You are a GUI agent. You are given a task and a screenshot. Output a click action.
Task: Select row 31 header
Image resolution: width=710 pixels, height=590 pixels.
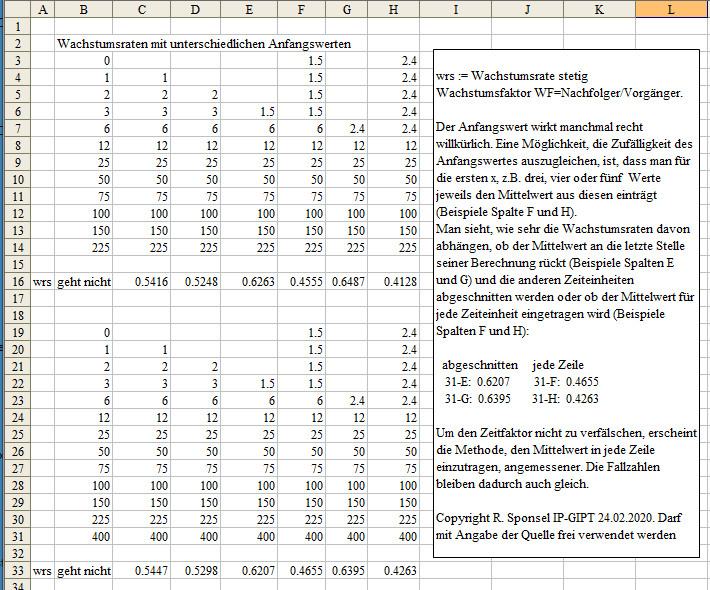coord(18,537)
